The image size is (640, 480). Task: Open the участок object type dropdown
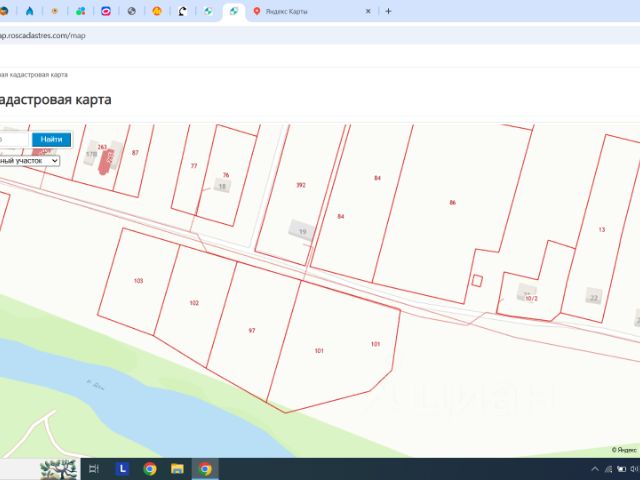pyautogui.click(x=29, y=161)
